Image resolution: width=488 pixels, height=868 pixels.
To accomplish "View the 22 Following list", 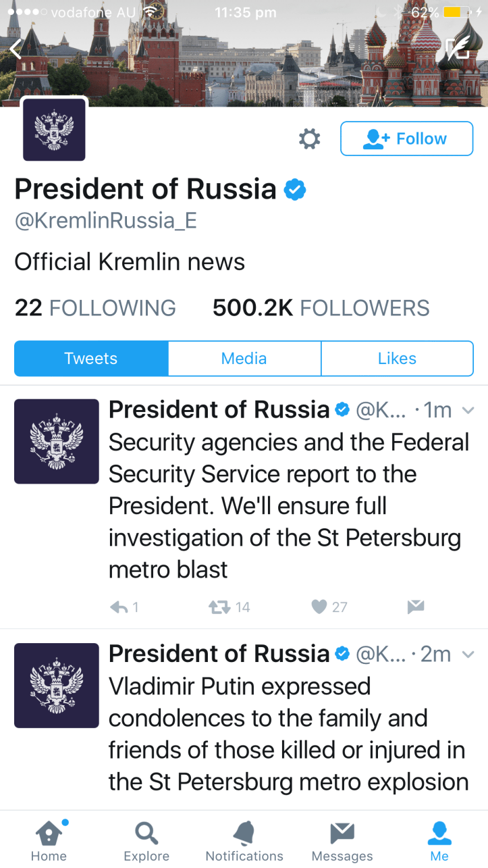I will pos(95,308).
